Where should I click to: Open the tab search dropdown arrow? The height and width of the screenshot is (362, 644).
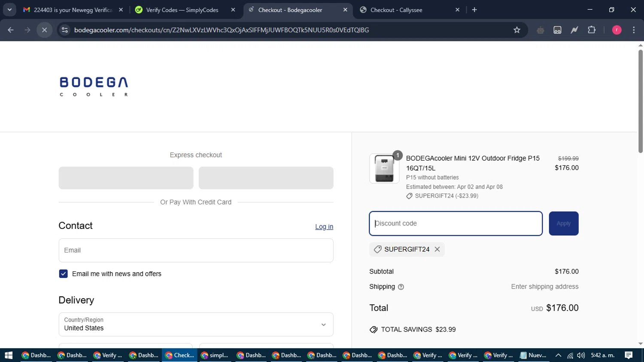pos(9,9)
